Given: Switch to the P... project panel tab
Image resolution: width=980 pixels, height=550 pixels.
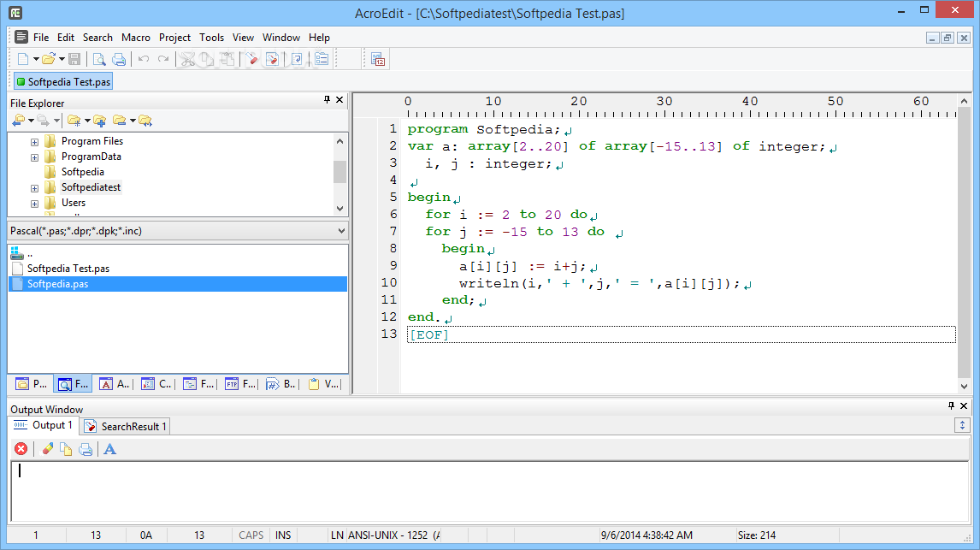Looking at the screenshot, I should tap(32, 384).
